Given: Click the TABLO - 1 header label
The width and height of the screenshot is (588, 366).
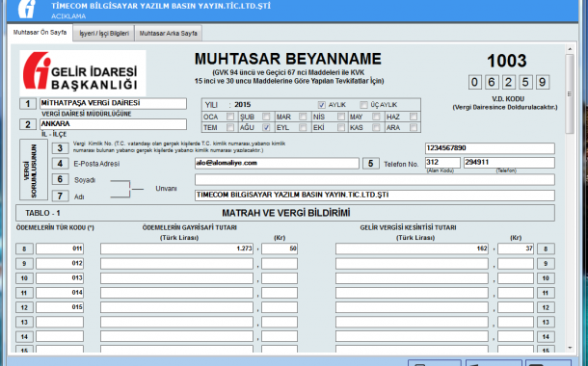Looking at the screenshot, I should [x=42, y=213].
